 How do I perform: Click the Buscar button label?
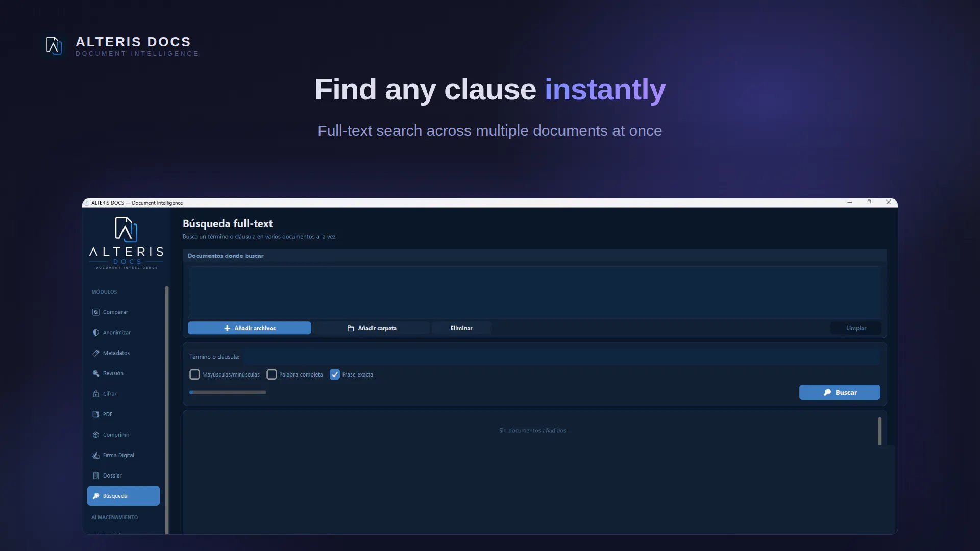846,392
